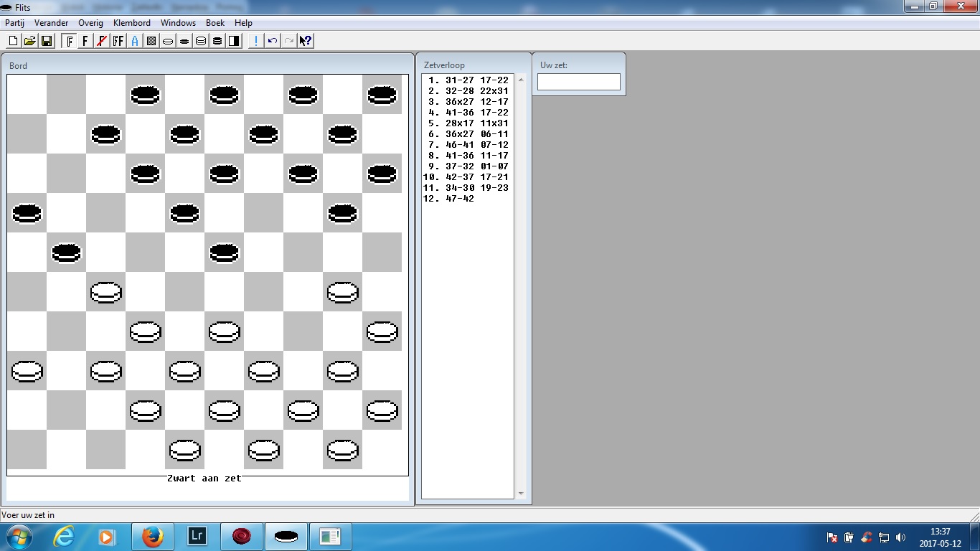Screen dimensions: 980x551
Task: Save the game using the floppy disk icon
Action: tap(46, 41)
